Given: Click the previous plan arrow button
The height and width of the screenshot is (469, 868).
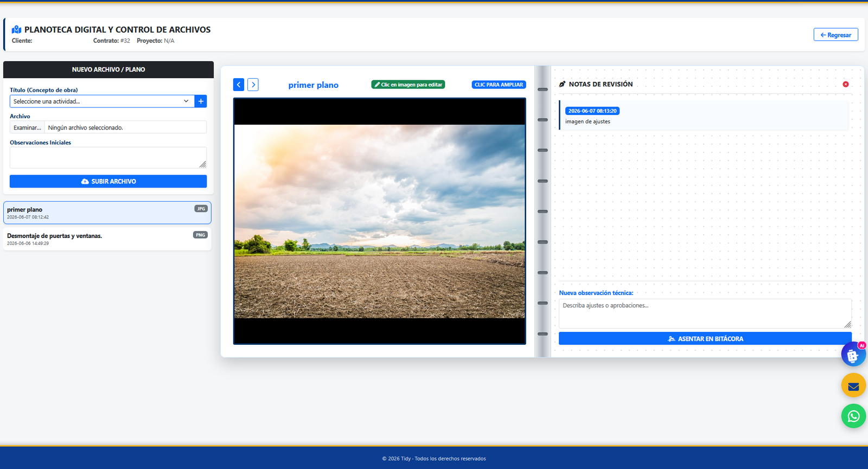Looking at the screenshot, I should click(x=239, y=85).
